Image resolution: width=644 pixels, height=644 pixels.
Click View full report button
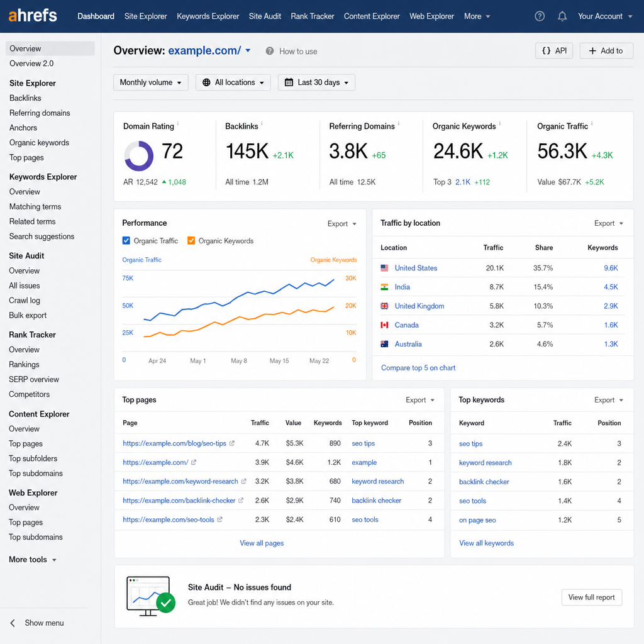coord(591,597)
